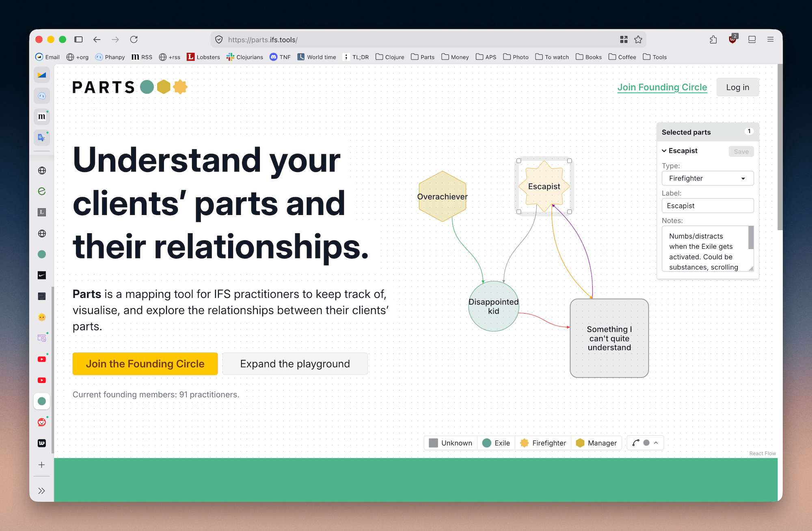The height and width of the screenshot is (531, 812).
Task: Click the PARTS logo
Action: tap(130, 87)
